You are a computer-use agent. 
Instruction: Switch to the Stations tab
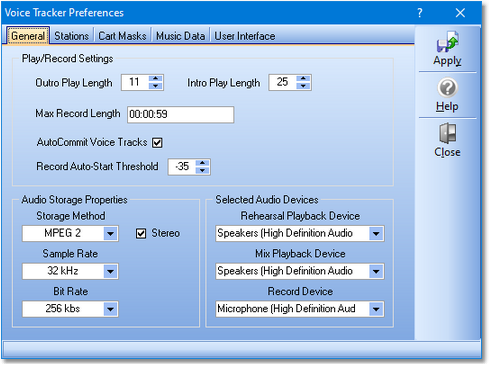[72, 36]
